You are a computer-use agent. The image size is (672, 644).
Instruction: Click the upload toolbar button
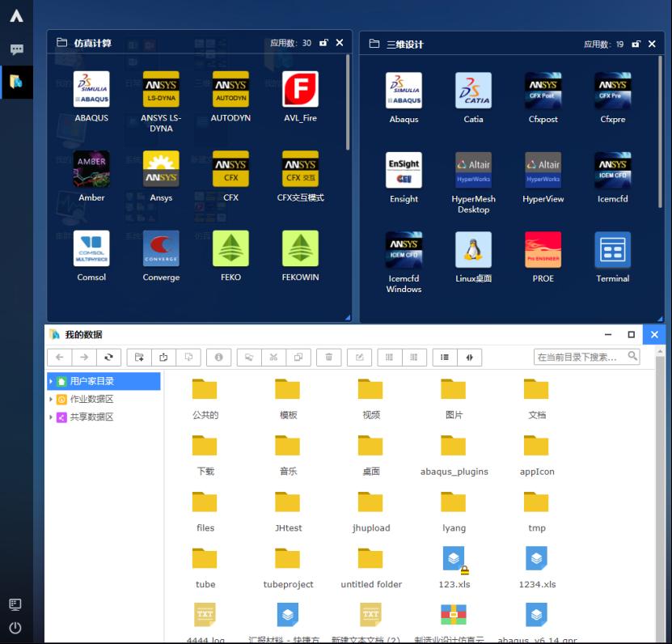pos(163,357)
